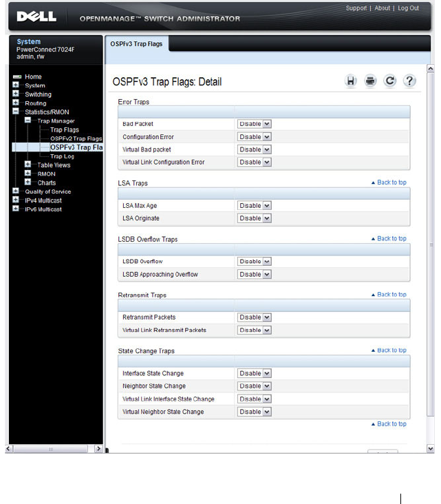Click the Home icon in navigation tree
441x504 pixels.
click(17, 77)
